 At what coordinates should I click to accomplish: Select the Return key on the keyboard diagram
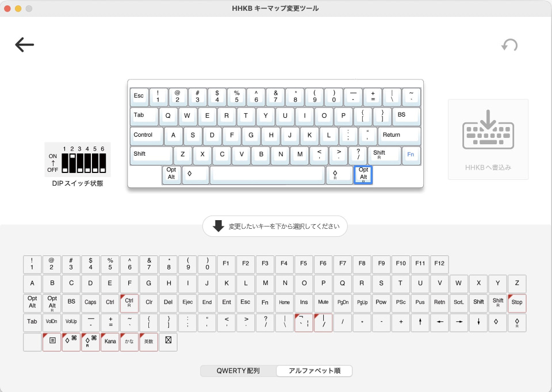tap(400, 136)
